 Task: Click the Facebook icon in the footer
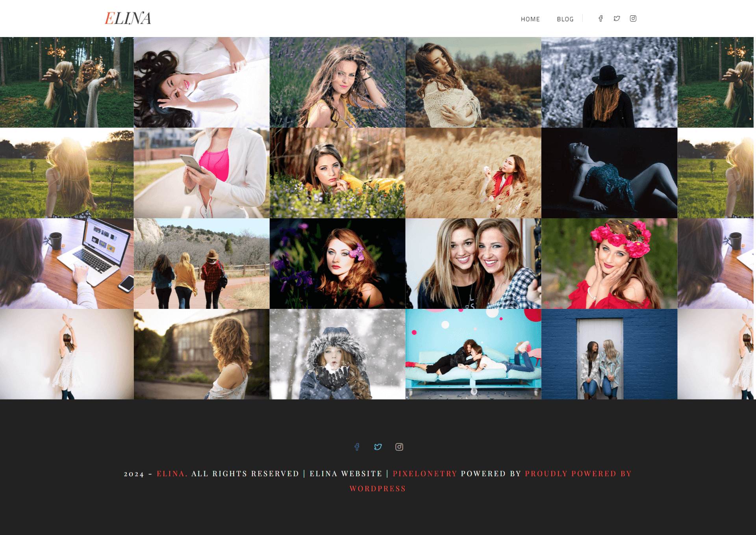(x=357, y=446)
